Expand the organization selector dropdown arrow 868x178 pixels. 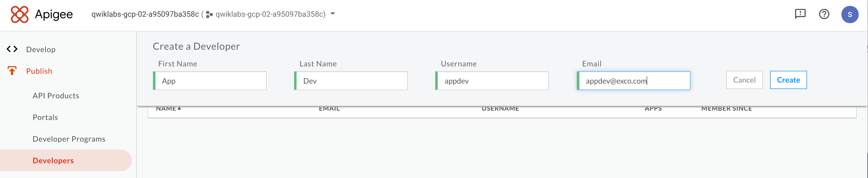coord(333,14)
